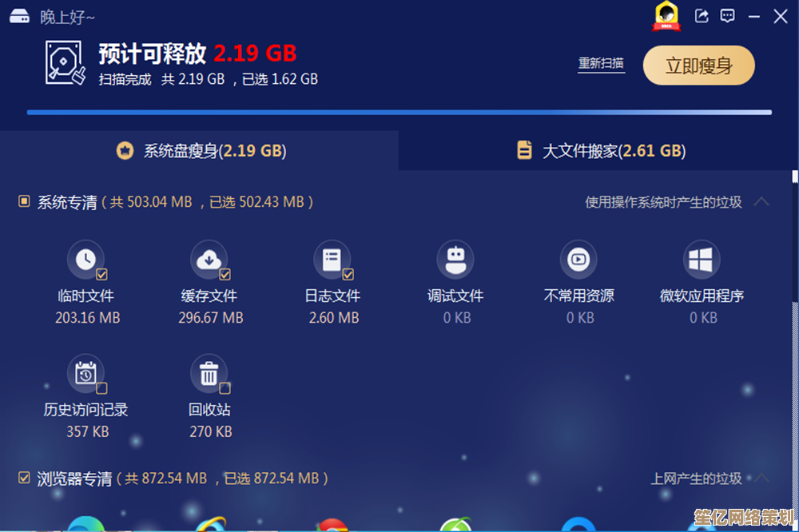Click the share icon in title bar
This screenshot has width=799, height=532.
[702, 16]
